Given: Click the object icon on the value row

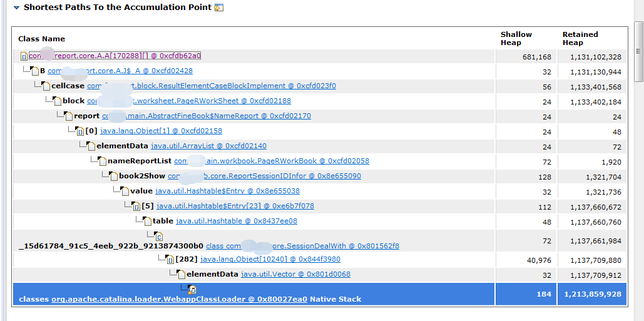Looking at the screenshot, I should pos(126,191).
